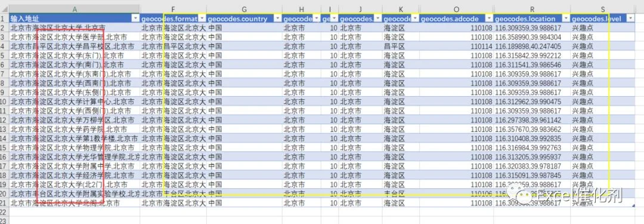Select row 20 header
Image resolution: width=644 pixels, height=224 pixels.
[x=4, y=194]
